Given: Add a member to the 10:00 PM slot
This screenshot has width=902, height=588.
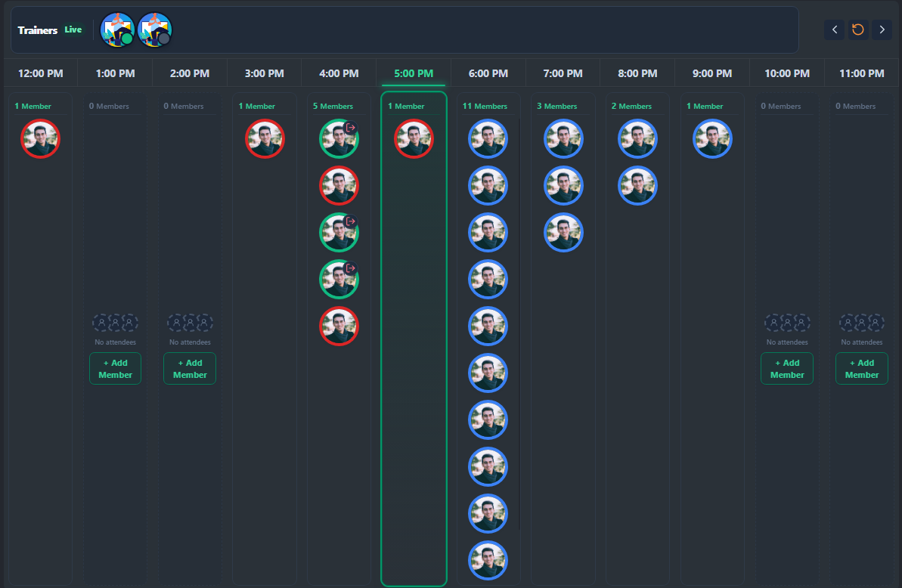Looking at the screenshot, I should coord(787,368).
